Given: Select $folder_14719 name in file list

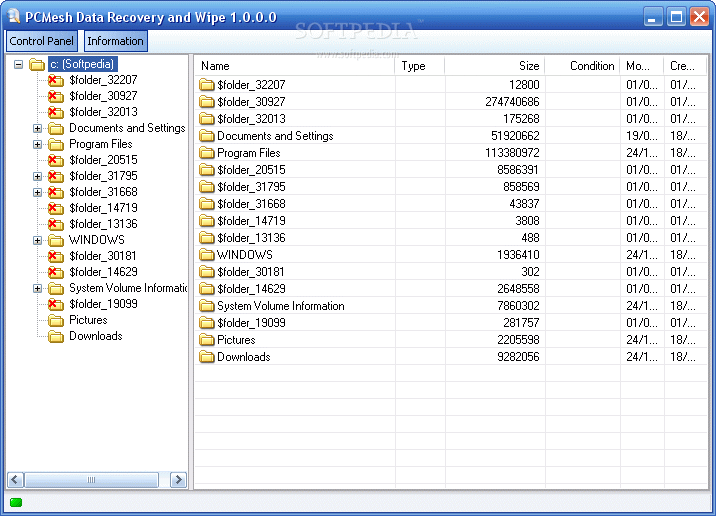Looking at the screenshot, I should click(x=251, y=221).
